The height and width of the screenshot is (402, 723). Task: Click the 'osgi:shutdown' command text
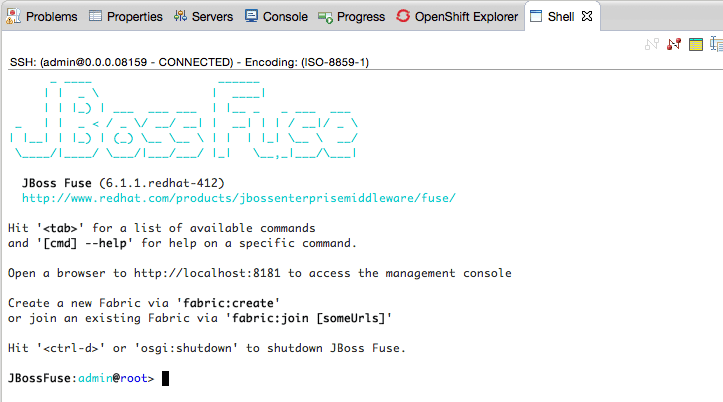pos(186,348)
